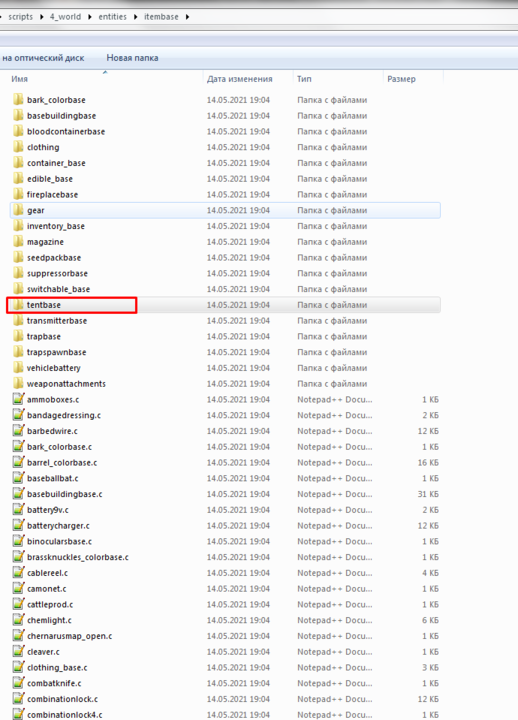
Task: Click the transmitterbase folder icon
Action: [18, 321]
